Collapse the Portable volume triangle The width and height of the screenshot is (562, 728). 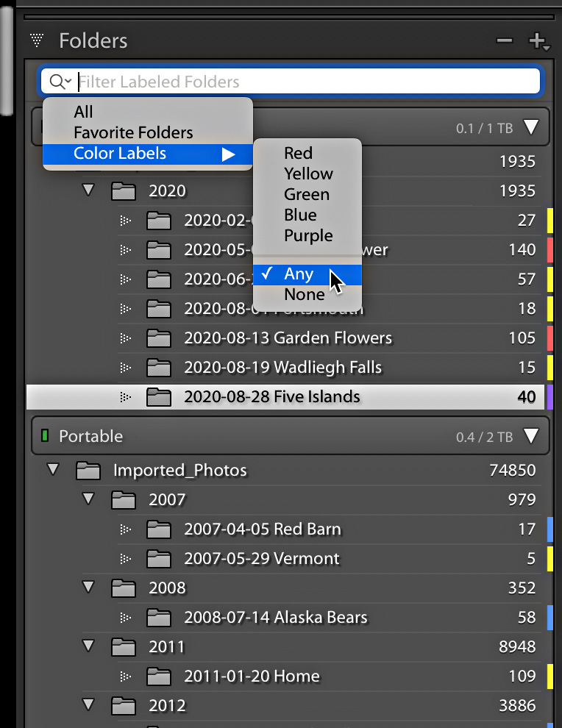(x=531, y=436)
